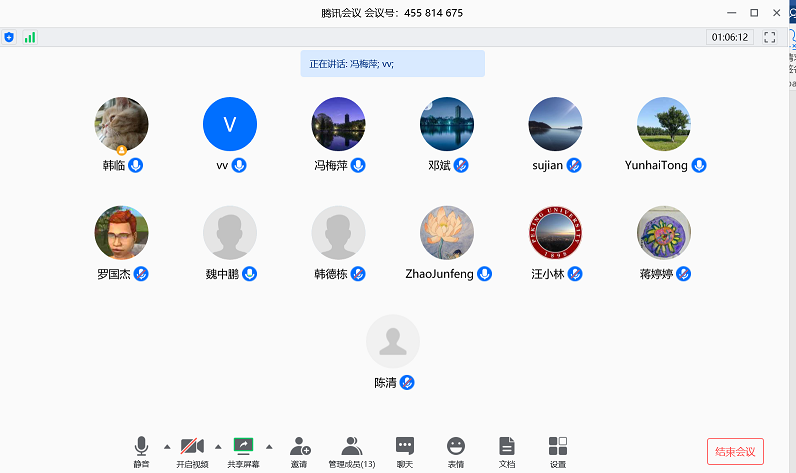Click the 01:06:12 meeting timer
The height and width of the screenshot is (473, 796).
[729, 37]
